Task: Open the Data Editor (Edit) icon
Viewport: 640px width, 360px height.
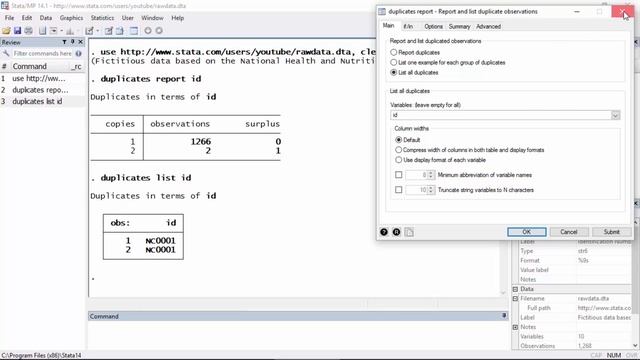Action: [x=109, y=31]
